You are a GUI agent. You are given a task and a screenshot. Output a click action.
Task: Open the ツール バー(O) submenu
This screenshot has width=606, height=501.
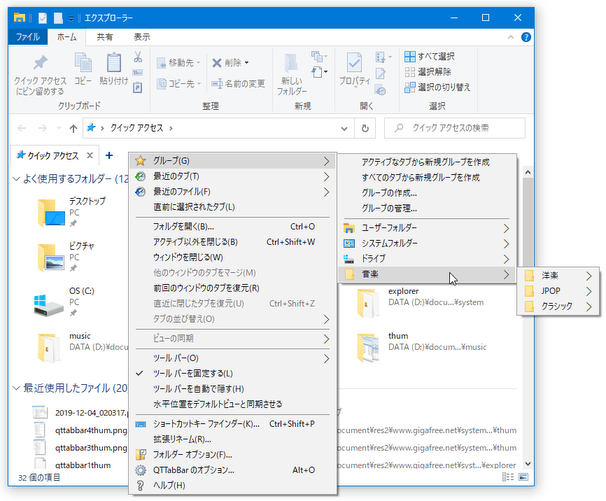(x=232, y=358)
